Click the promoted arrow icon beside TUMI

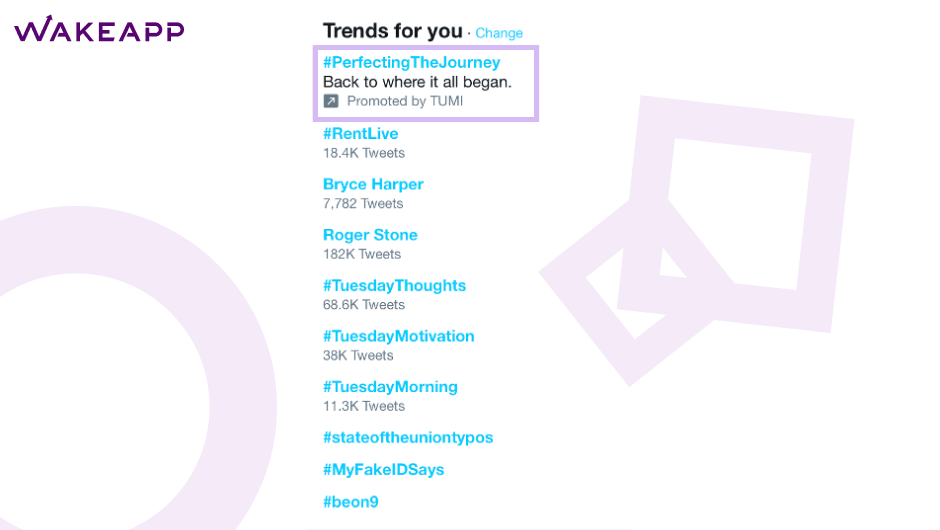pyautogui.click(x=331, y=101)
